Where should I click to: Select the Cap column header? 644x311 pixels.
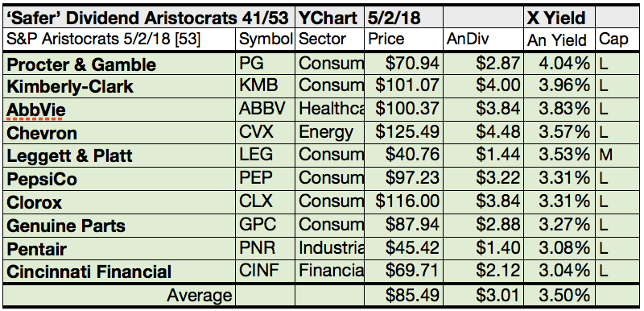click(617, 39)
